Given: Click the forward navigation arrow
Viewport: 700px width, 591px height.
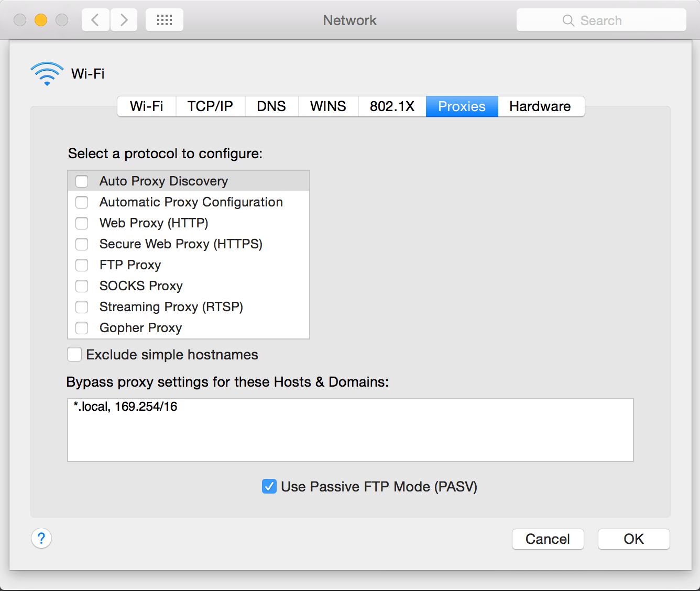Looking at the screenshot, I should pyautogui.click(x=124, y=19).
